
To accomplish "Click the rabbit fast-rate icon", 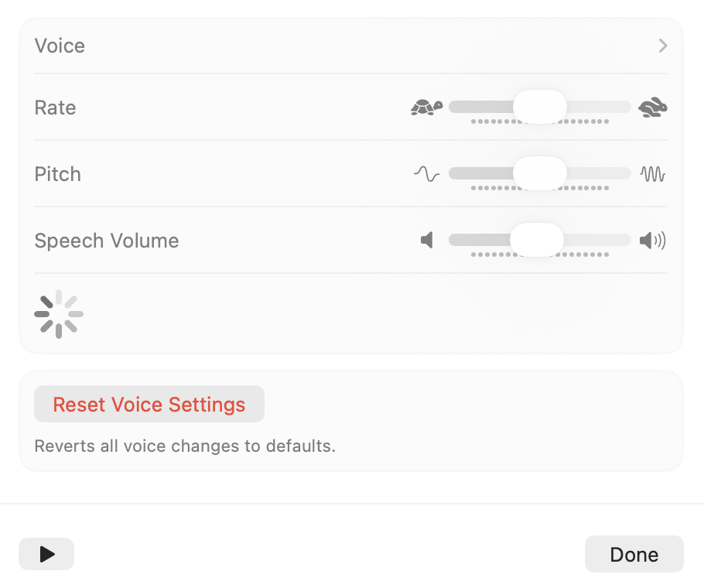I will pyautogui.click(x=653, y=108).
